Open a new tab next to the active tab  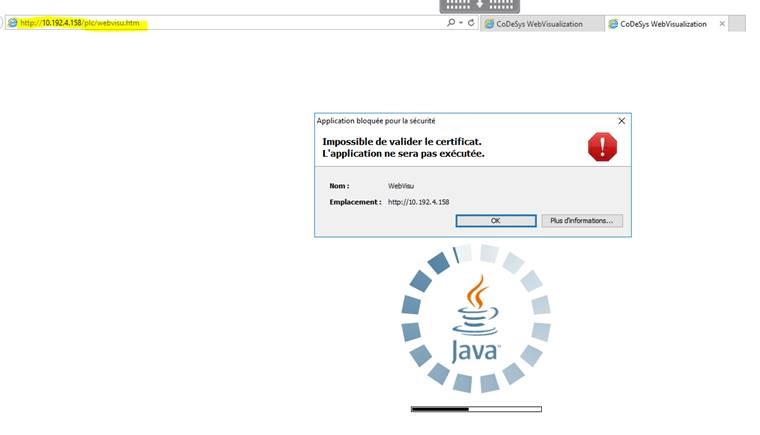coord(739,23)
